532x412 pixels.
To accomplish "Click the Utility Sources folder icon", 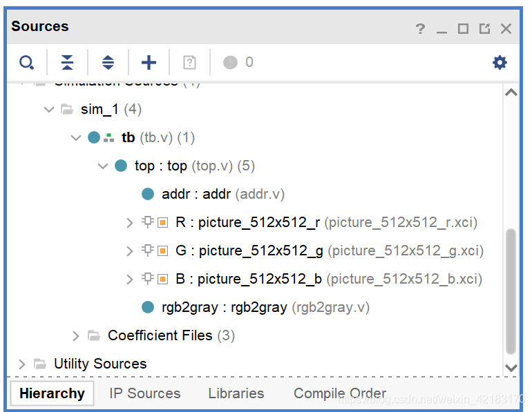I will (40, 364).
